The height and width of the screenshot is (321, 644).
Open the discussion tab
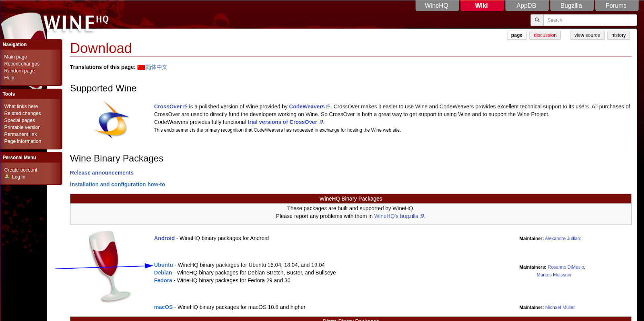pyautogui.click(x=545, y=35)
